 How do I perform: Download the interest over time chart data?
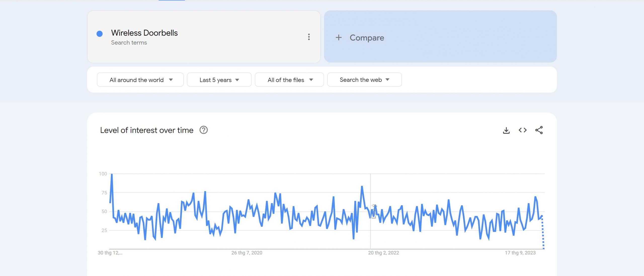[506, 130]
